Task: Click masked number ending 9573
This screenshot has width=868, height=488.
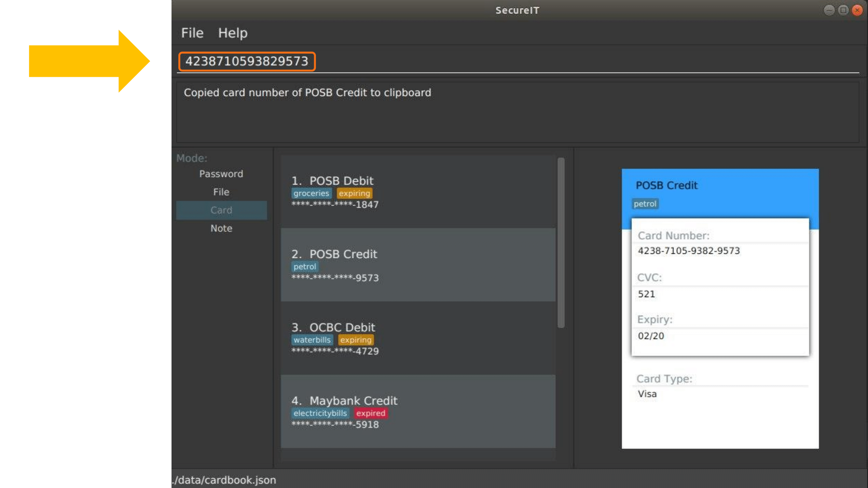Action: 335,278
